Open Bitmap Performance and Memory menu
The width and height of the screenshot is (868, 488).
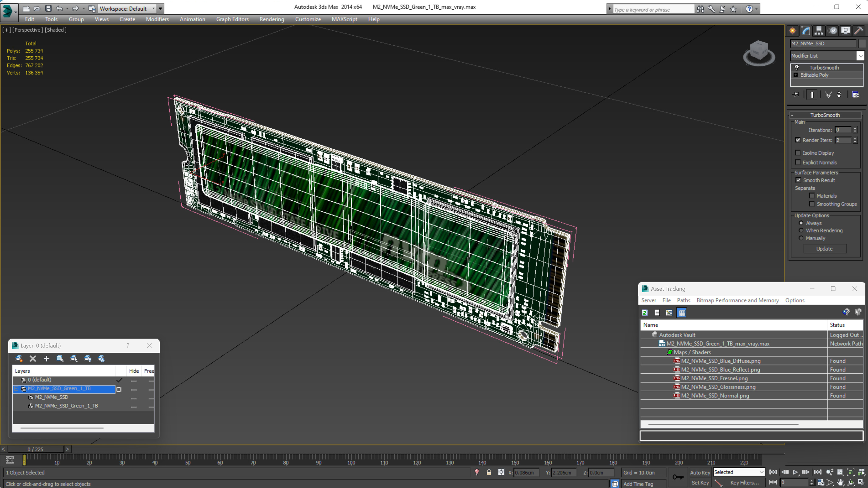tap(737, 300)
